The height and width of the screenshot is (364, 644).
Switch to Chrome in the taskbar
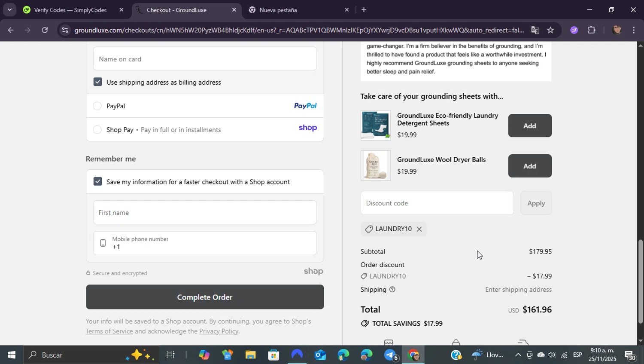tap(413, 355)
